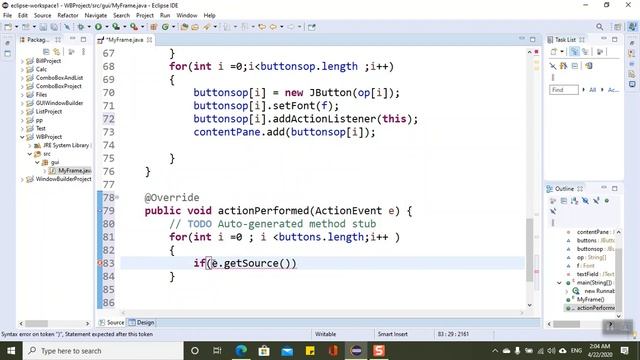Image resolution: width=640 pixels, height=360 pixels.
Task: Click the Save icon in toolbar
Action: (43, 27)
